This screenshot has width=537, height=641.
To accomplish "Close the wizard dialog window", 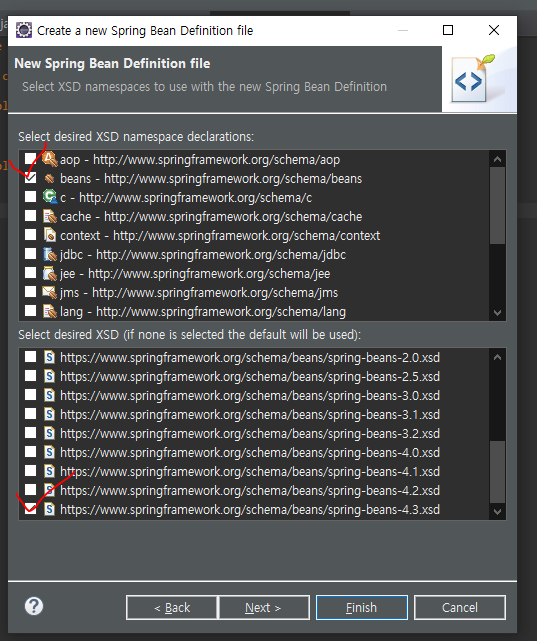I will tap(494, 30).
